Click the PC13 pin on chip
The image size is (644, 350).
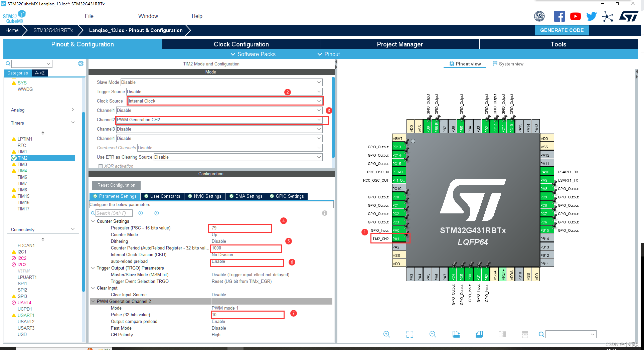pyautogui.click(x=399, y=147)
